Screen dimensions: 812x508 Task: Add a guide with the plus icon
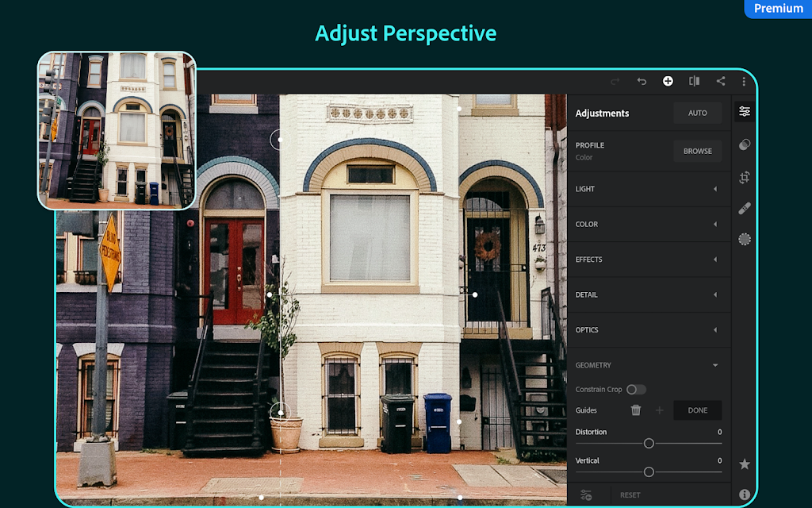[659, 410]
